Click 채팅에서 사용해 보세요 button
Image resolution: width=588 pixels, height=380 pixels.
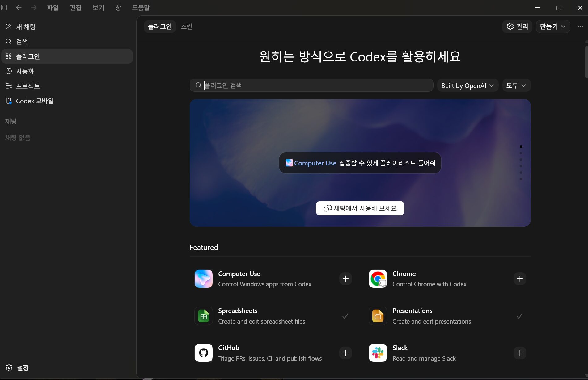point(360,208)
